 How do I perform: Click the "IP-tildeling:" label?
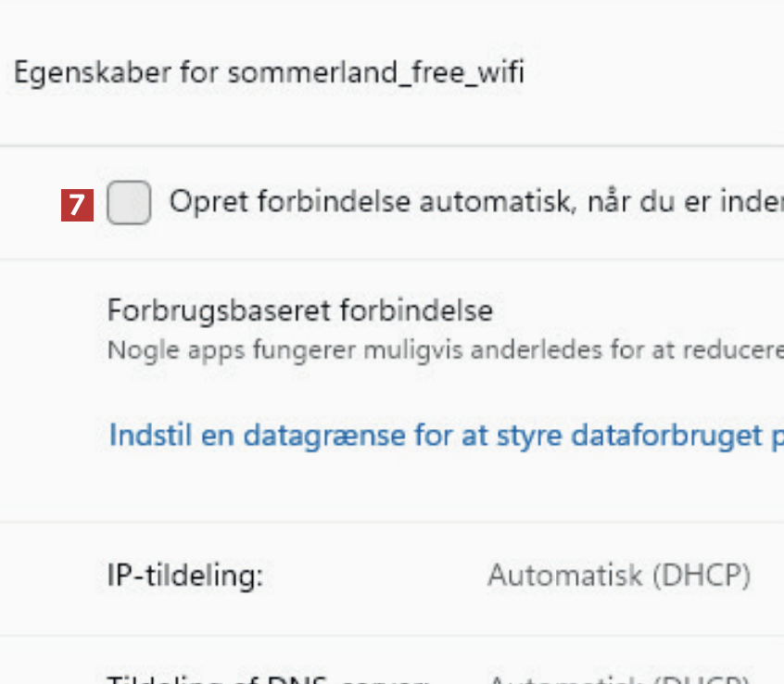point(186,576)
